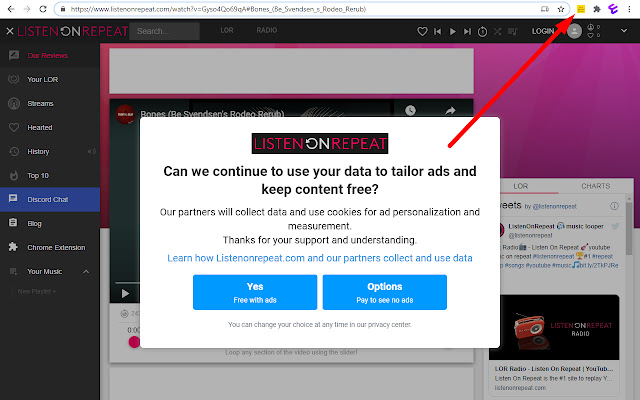Image resolution: width=640 pixels, height=400 pixels.
Task: Click the Yes Free with ads button
Action: coord(255,292)
